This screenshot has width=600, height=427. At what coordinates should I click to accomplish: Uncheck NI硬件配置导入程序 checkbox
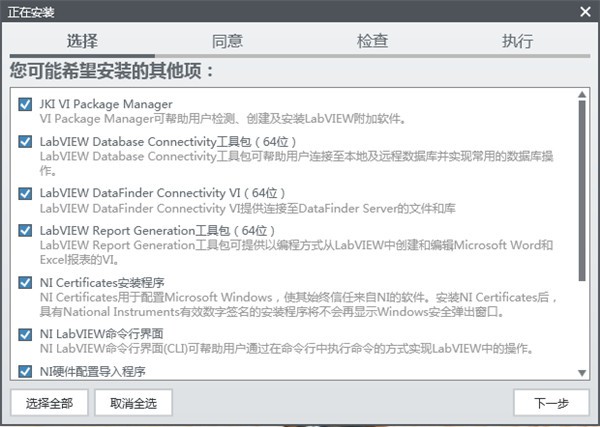point(25,371)
